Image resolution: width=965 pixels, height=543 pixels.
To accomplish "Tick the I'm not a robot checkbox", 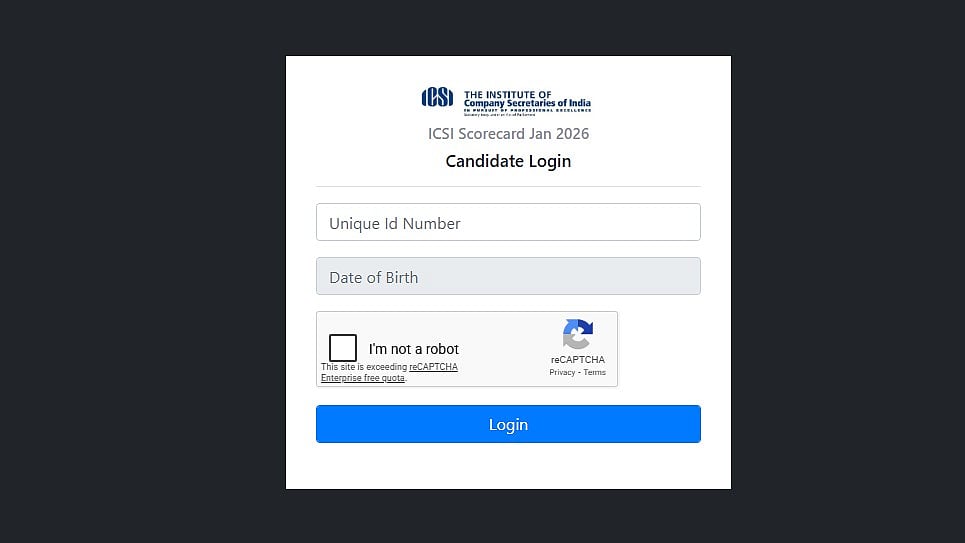I will coord(343,348).
